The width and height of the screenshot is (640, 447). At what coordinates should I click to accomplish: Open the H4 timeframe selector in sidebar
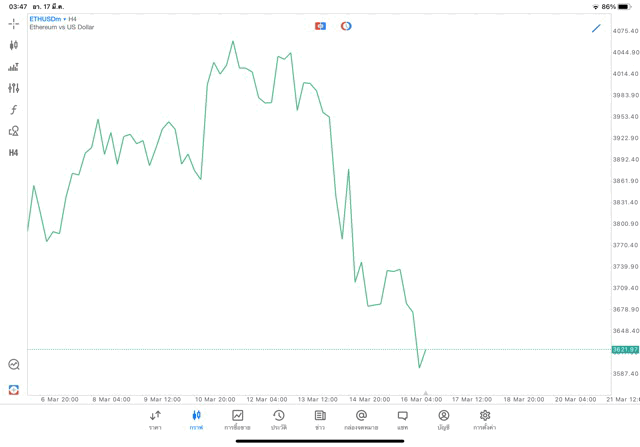tap(13, 153)
